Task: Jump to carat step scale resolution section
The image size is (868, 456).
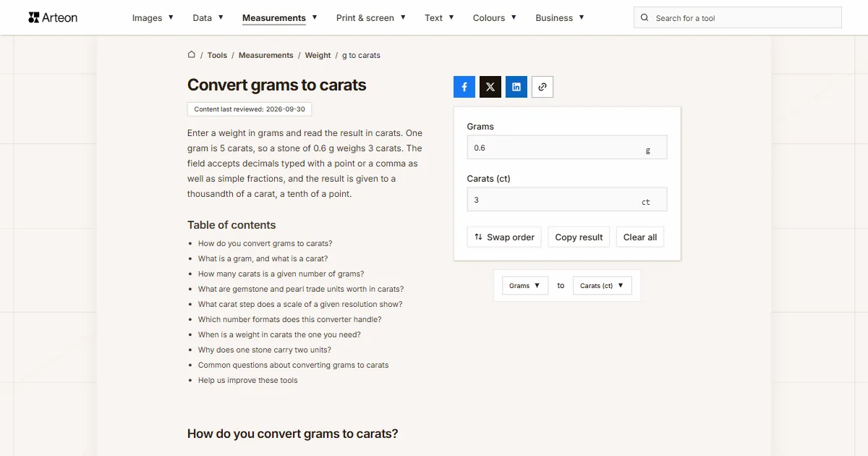Action: 300,305
